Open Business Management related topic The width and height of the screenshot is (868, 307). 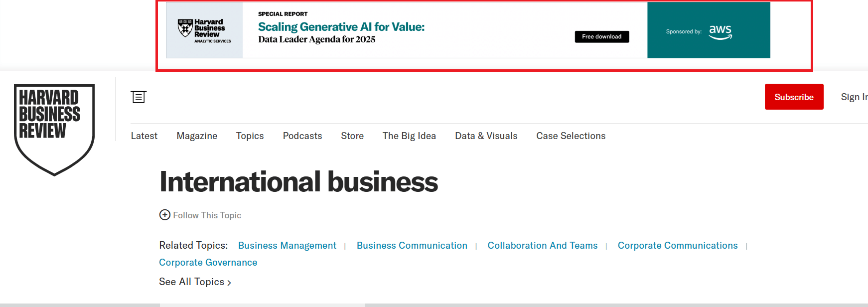(287, 246)
